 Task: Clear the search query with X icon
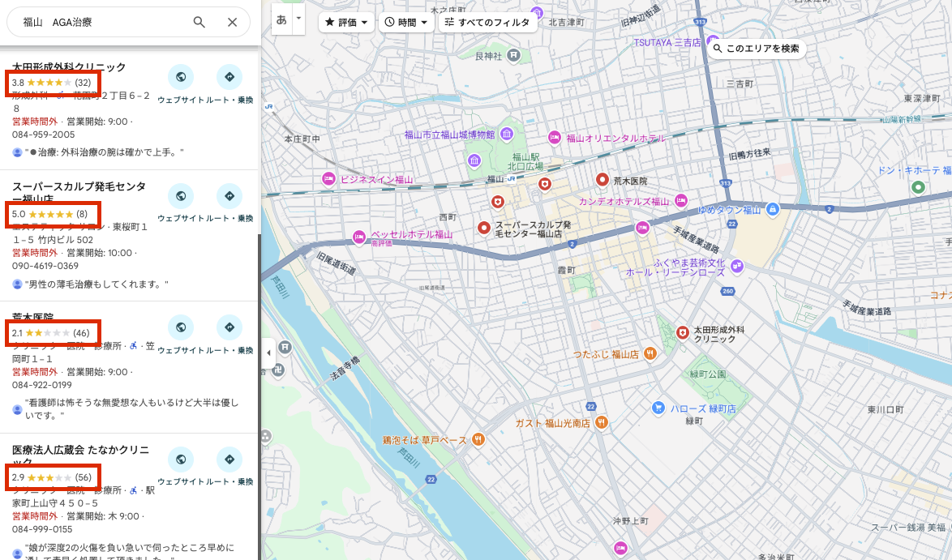tap(232, 23)
